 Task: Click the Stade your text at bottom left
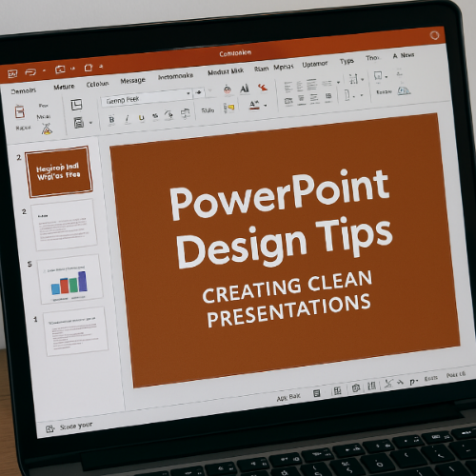[x=76, y=426]
